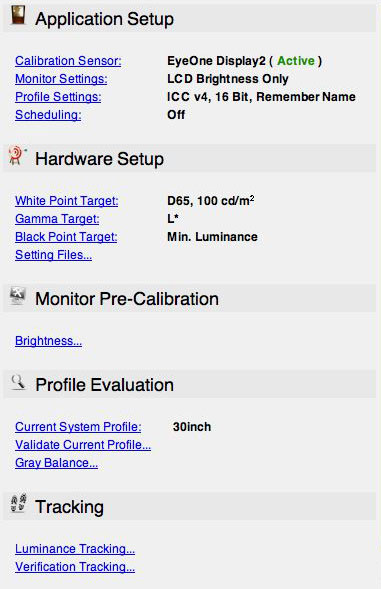
Task: Open Black Point Target link
Action: click(66, 237)
